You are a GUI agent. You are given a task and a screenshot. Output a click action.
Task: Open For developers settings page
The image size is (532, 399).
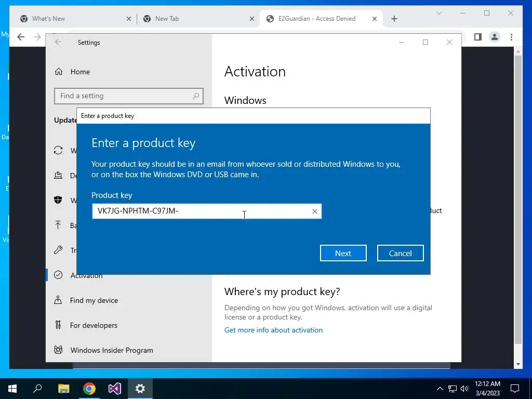pyautogui.click(x=94, y=325)
